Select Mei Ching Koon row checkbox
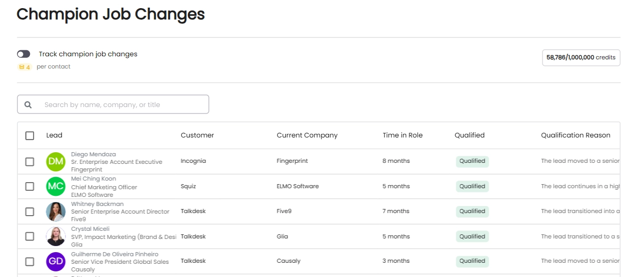 (x=30, y=187)
